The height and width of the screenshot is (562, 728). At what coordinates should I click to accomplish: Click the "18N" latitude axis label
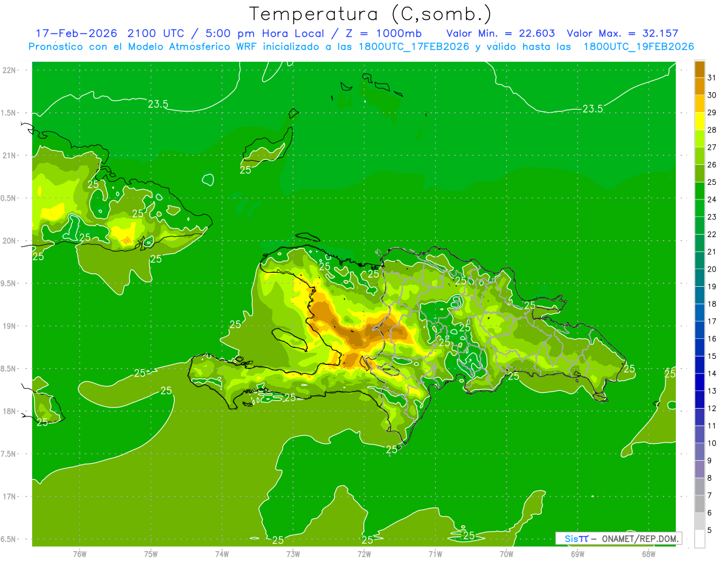click(x=10, y=411)
